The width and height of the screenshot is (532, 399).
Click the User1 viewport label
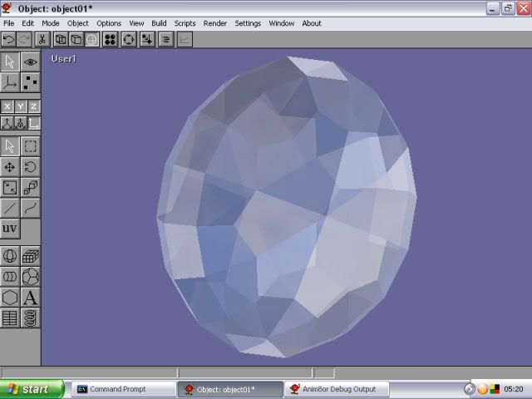(x=64, y=59)
